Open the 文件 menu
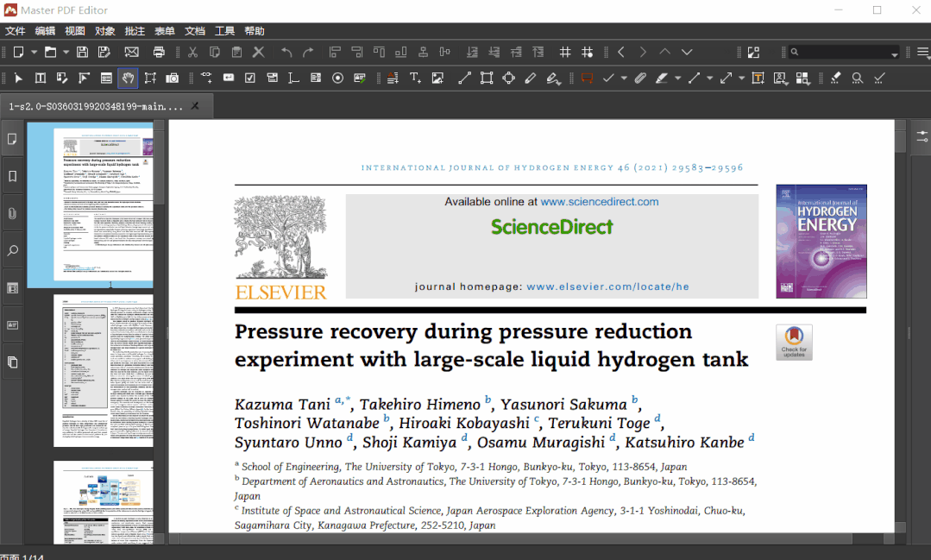The height and width of the screenshot is (560, 931). tap(16, 31)
